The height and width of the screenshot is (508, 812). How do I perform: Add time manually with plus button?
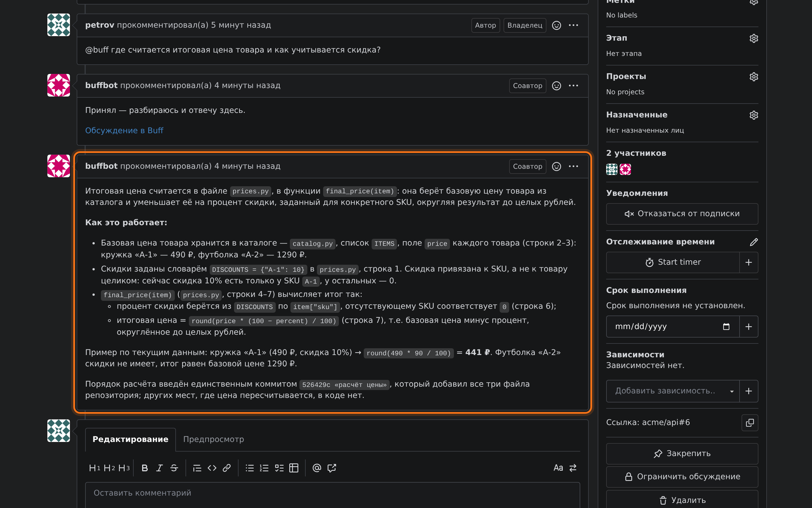coord(749,262)
